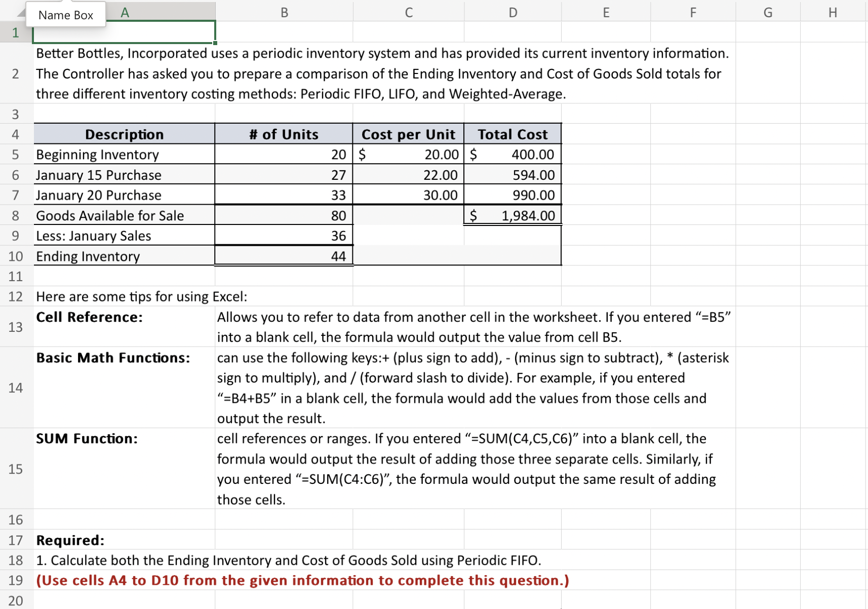Image resolution: width=868 pixels, height=609 pixels.
Task: Click the active cell A1
Action: 125,32
